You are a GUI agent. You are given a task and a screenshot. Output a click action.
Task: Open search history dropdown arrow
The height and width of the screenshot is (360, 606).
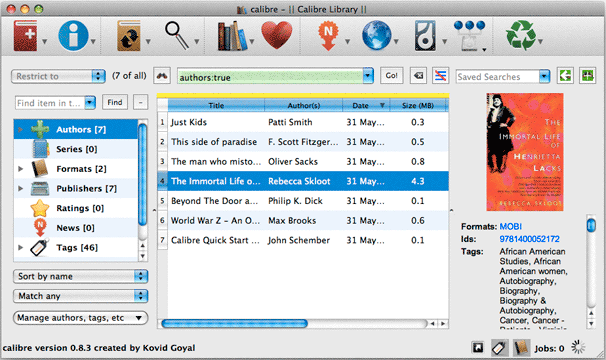368,76
